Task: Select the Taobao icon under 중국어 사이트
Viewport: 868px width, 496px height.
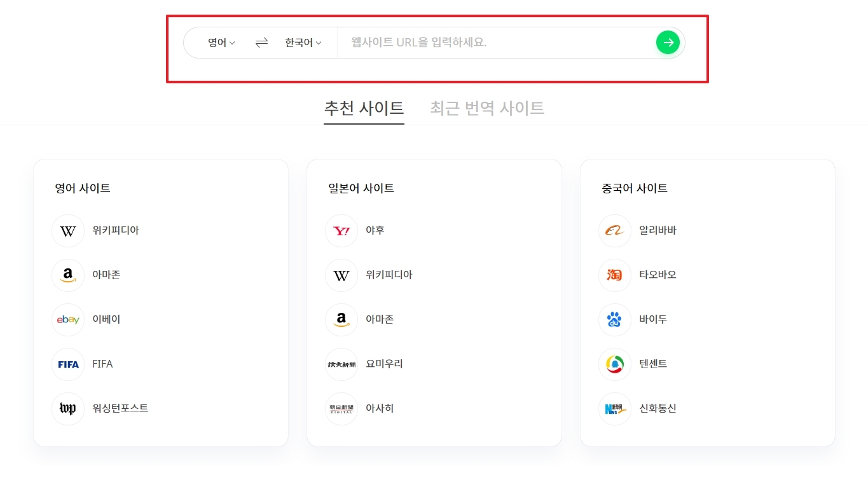Action: pos(614,275)
